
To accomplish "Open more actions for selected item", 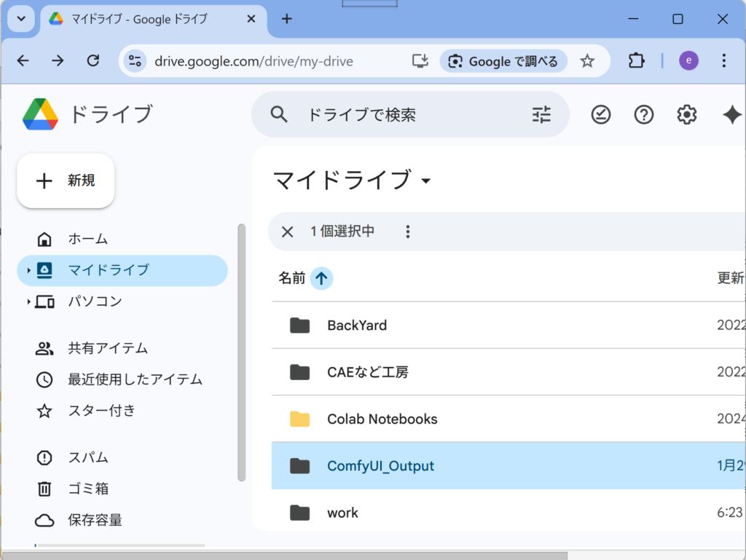I will (x=408, y=232).
